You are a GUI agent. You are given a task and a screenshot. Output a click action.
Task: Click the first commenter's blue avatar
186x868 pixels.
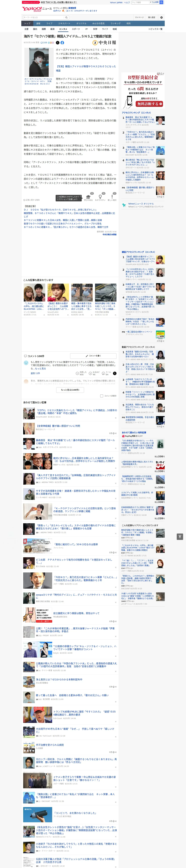pyautogui.click(x=26, y=363)
